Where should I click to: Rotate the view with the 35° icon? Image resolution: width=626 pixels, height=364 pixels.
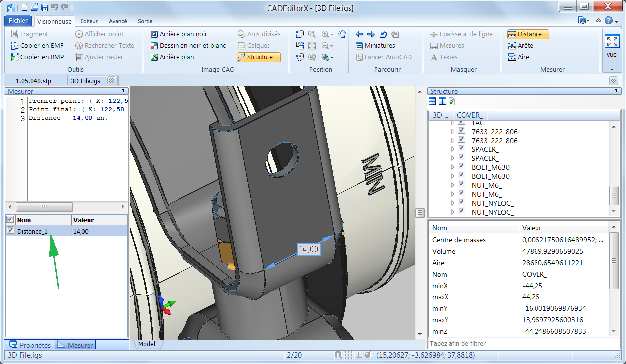pyautogui.click(x=300, y=57)
